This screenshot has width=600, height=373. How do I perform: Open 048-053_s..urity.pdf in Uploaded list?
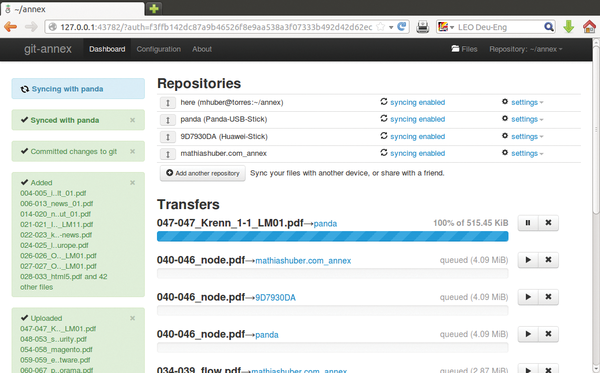[x=54, y=339]
